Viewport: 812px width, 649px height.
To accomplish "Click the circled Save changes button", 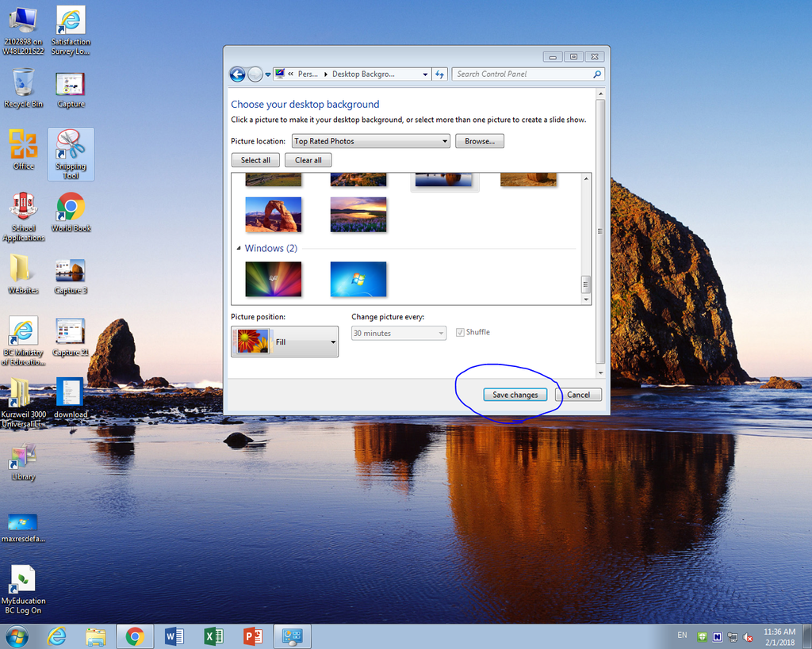I will click(x=515, y=394).
